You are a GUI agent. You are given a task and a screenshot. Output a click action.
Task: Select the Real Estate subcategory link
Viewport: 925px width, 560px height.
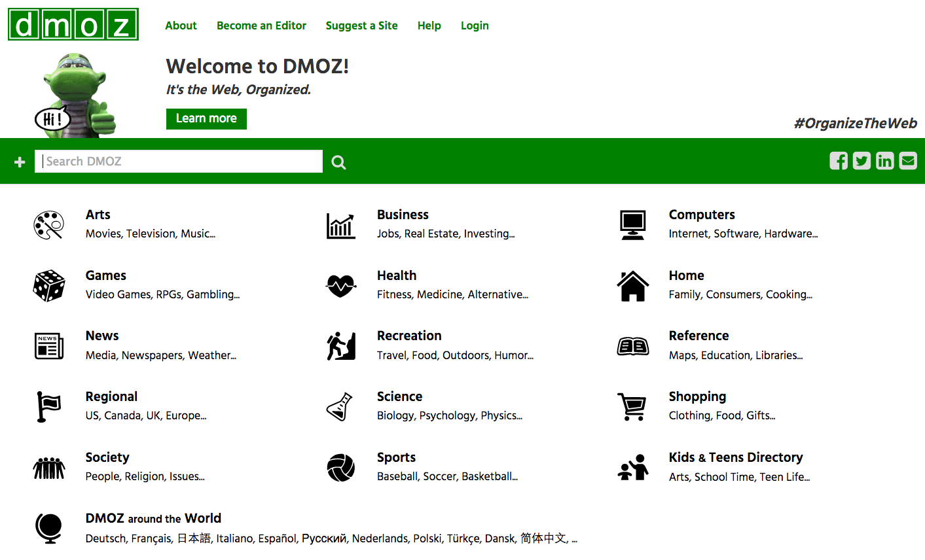tap(432, 234)
